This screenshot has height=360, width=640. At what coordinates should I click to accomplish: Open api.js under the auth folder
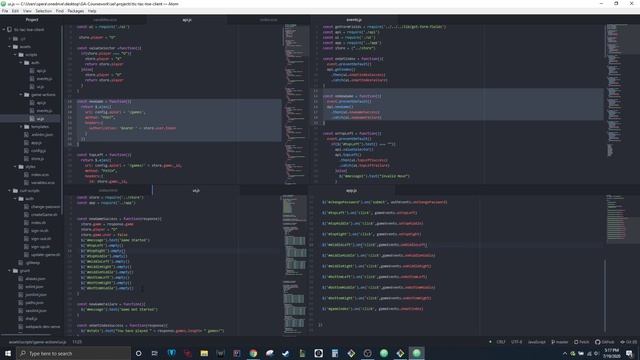[x=41, y=71]
